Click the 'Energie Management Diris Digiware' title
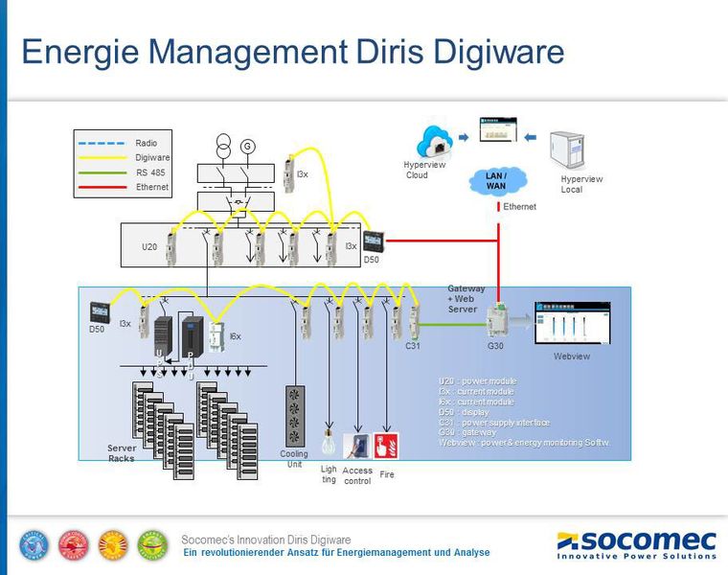 tap(293, 52)
